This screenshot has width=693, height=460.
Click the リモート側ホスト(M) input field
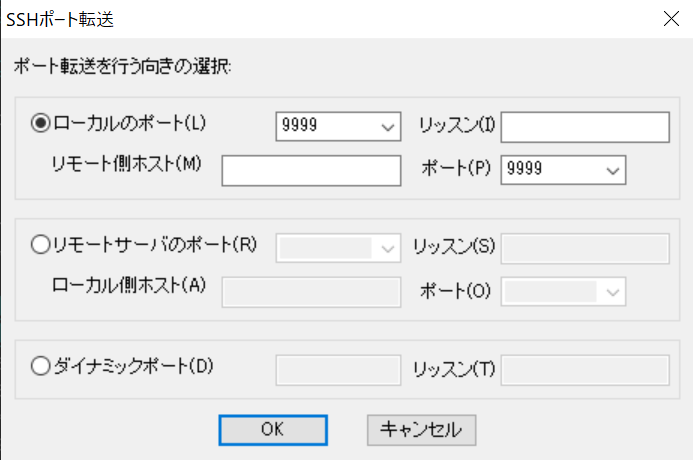coord(311,170)
